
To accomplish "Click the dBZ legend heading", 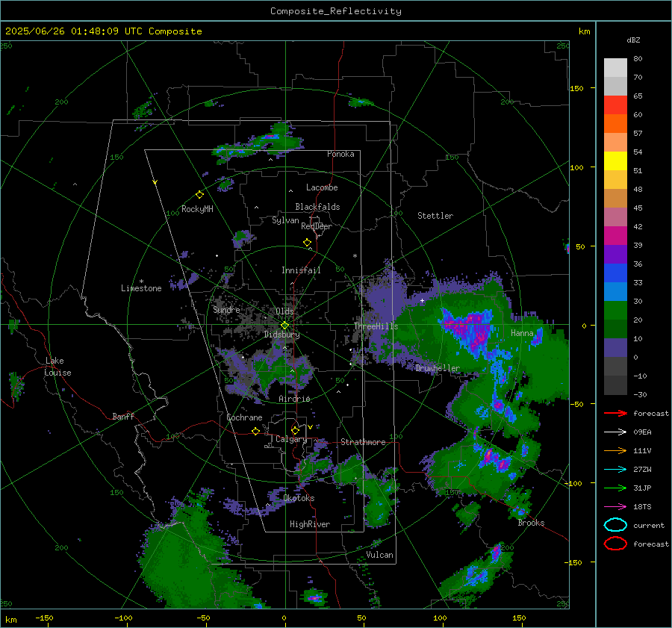I will tap(633, 40).
